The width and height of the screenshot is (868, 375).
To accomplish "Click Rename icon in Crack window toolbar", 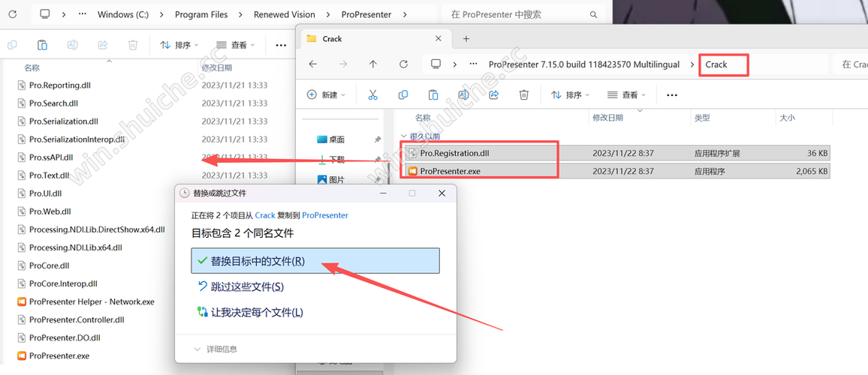I will tap(464, 95).
